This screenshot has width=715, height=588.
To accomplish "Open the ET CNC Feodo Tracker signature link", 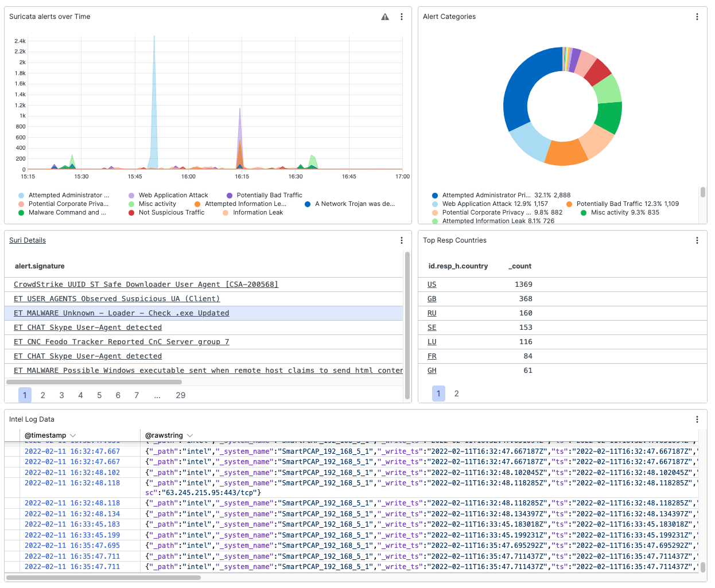I will tap(121, 342).
